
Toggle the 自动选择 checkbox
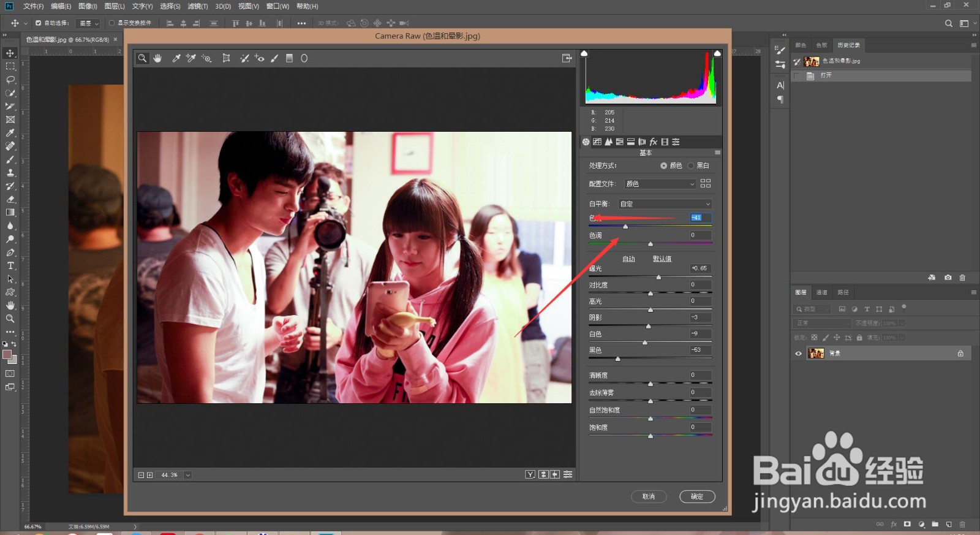38,23
